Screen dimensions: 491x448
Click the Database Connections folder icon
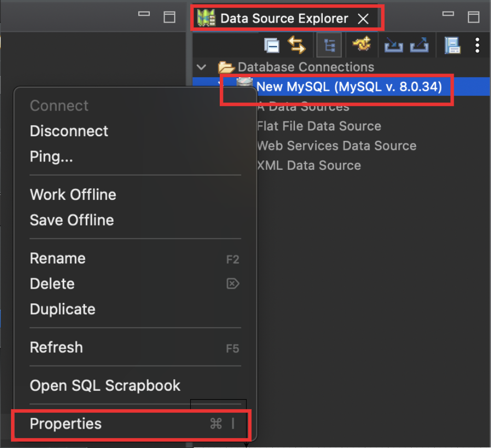coord(226,67)
